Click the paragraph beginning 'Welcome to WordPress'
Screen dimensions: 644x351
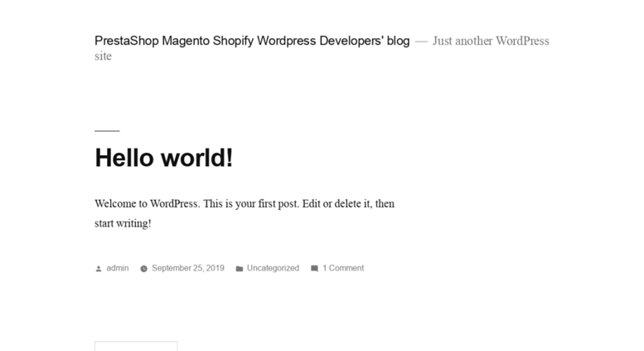[245, 213]
